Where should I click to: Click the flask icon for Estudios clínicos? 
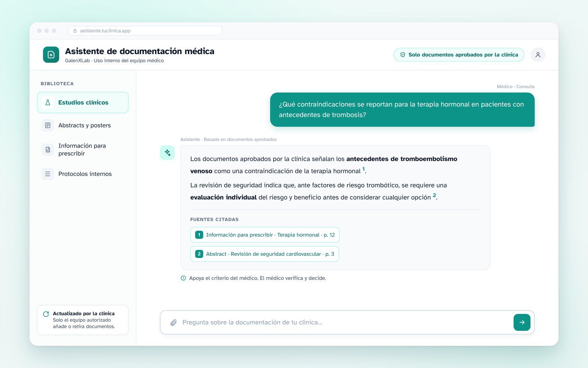tap(48, 102)
